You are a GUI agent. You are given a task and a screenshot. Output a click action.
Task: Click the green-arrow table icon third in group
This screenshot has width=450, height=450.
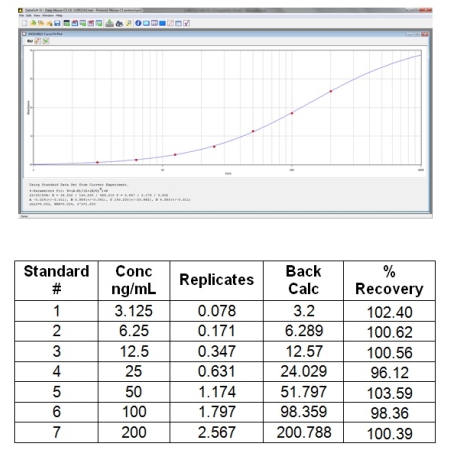[x=83, y=23]
